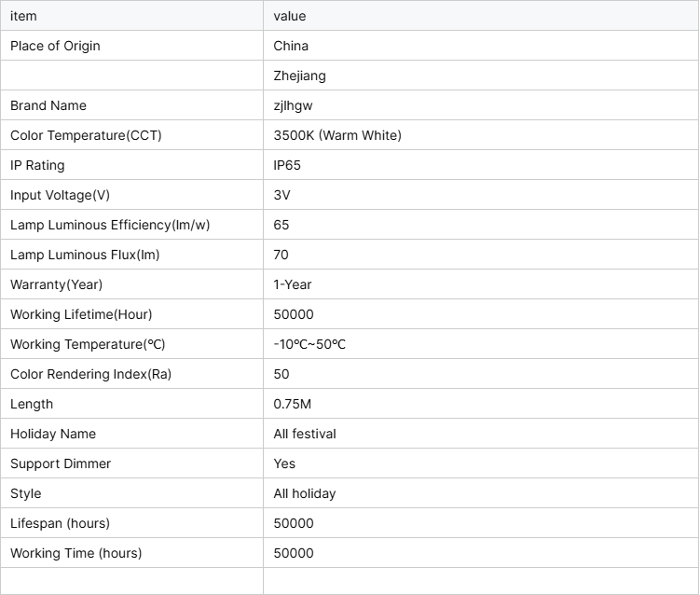
Task: Select the 'Warranty(Year)' label cell
Action: point(56,284)
